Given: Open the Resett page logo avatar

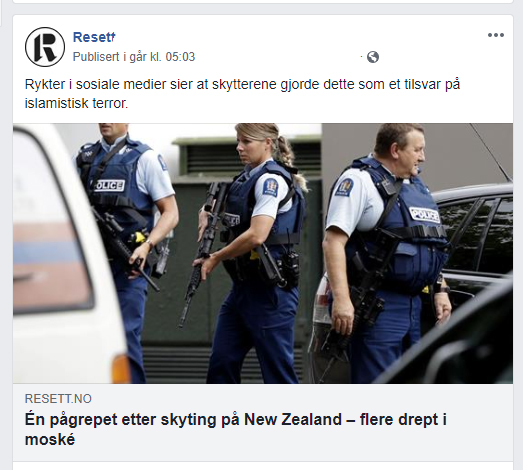Looking at the screenshot, I should click(45, 47).
